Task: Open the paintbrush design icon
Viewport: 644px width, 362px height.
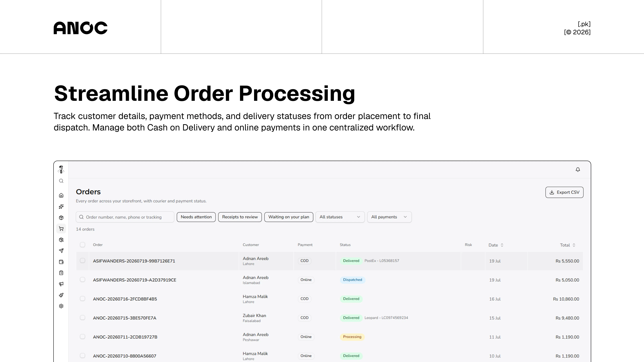Action: 61,295
